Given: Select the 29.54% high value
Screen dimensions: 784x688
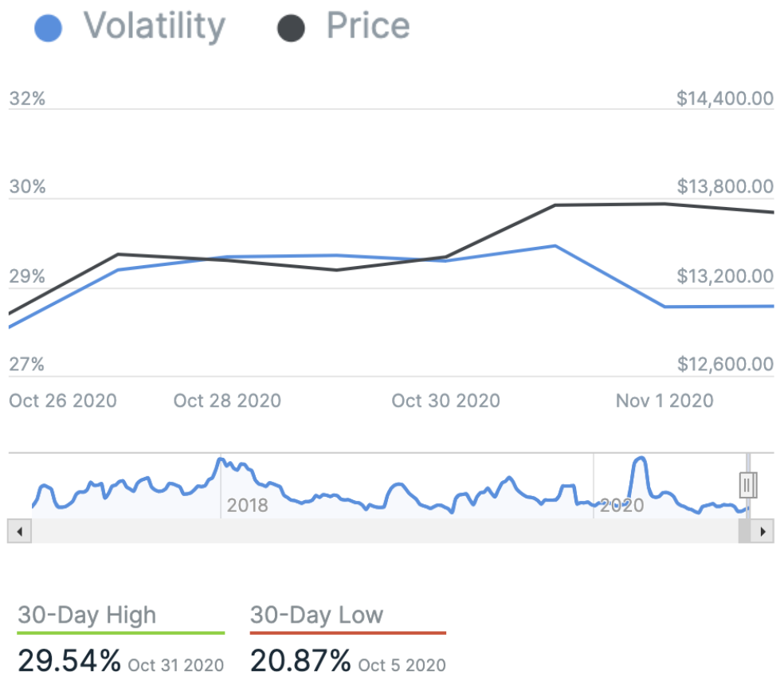Looking at the screenshot, I should (x=69, y=660).
